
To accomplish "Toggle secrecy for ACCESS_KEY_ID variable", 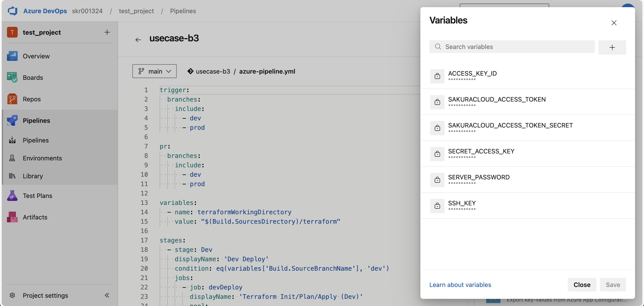I will pyautogui.click(x=437, y=76).
